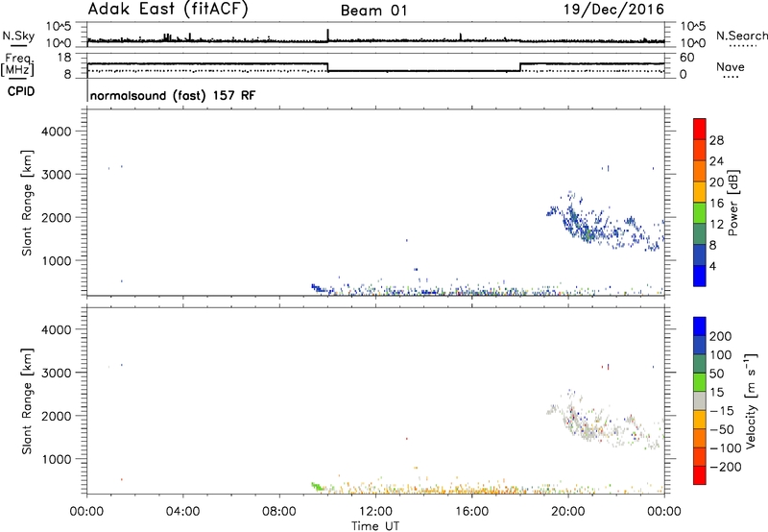Click the light green Power color bar segment near 16

coord(700,212)
